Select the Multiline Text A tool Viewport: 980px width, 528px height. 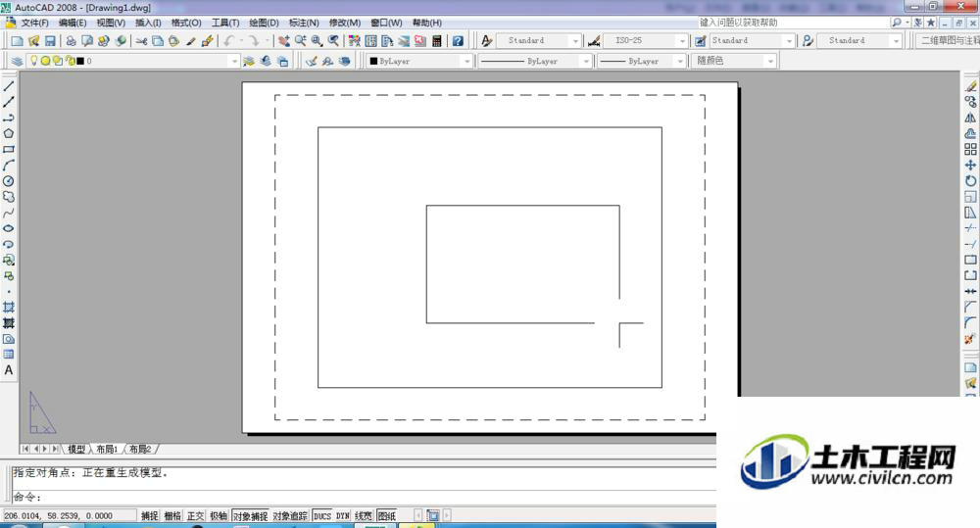click(x=9, y=370)
